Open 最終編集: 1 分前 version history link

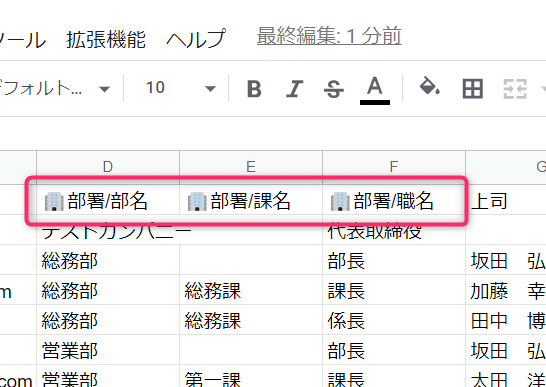click(x=329, y=36)
